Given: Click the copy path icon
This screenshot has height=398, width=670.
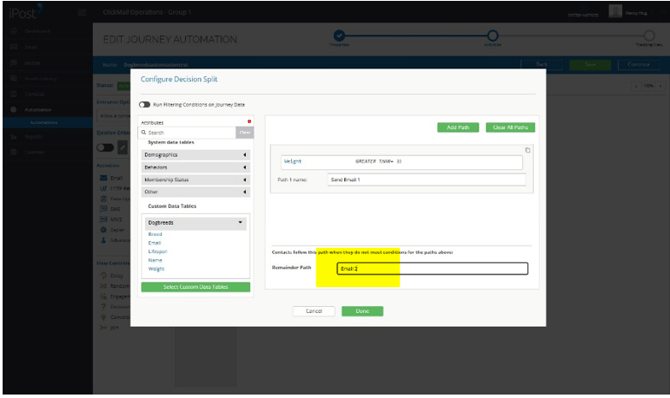Looking at the screenshot, I should click(x=528, y=150).
